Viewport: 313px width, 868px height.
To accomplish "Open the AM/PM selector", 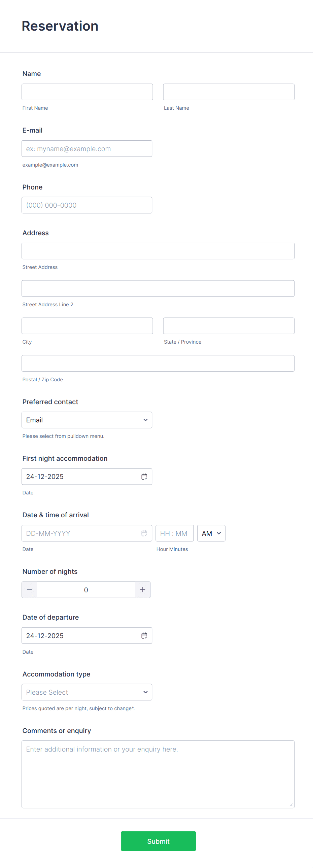I will point(211,533).
